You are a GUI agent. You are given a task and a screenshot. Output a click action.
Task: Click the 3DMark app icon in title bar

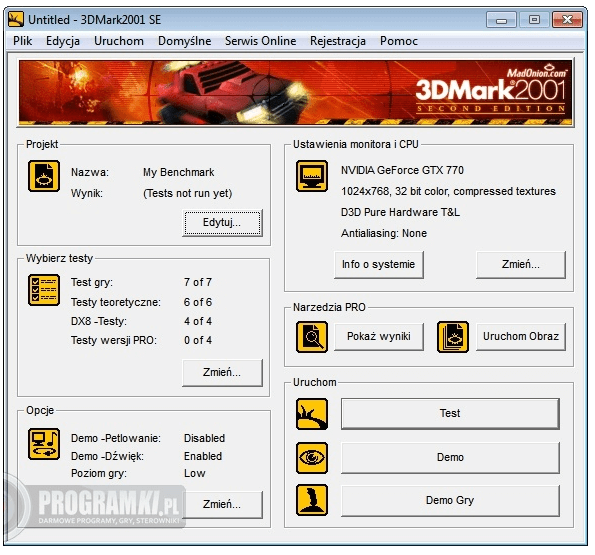tap(16, 19)
